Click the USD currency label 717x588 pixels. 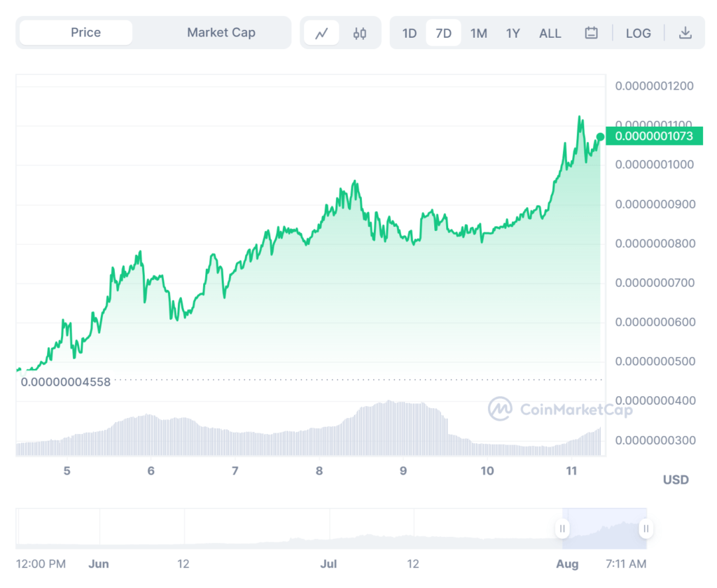675,479
